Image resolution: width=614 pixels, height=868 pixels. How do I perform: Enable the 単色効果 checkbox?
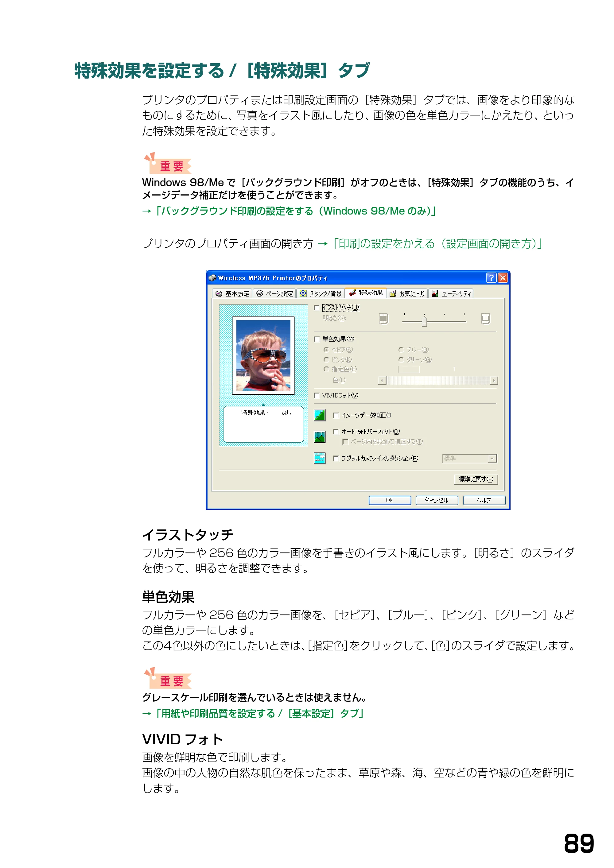317,339
